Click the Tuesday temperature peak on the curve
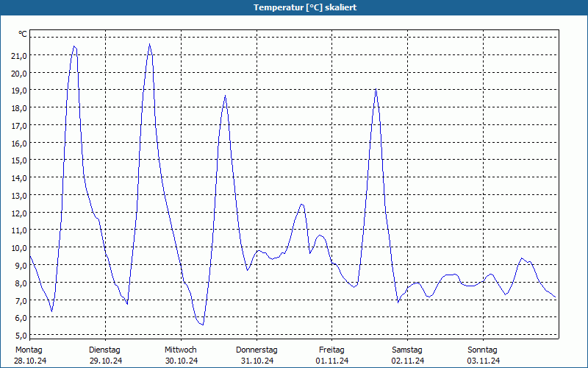The height and width of the screenshot is (368, 588). click(x=150, y=44)
